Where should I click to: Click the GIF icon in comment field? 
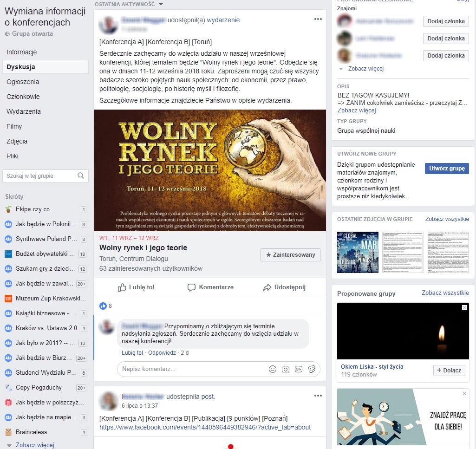pos(299,369)
